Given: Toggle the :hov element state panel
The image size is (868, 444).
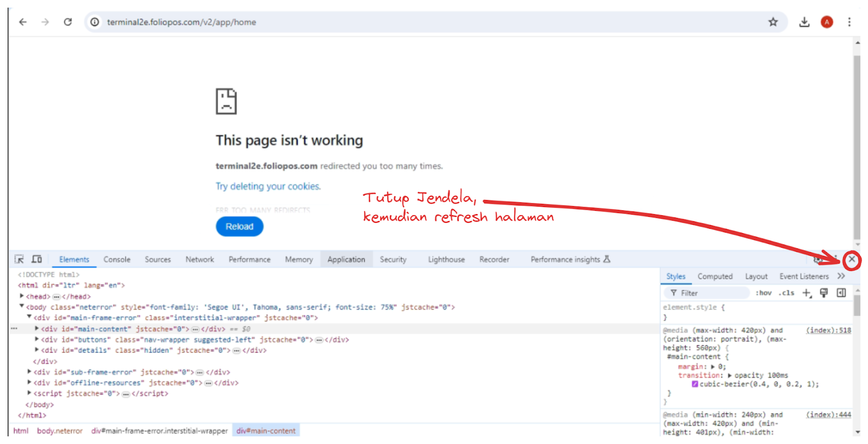Looking at the screenshot, I should coord(763,293).
